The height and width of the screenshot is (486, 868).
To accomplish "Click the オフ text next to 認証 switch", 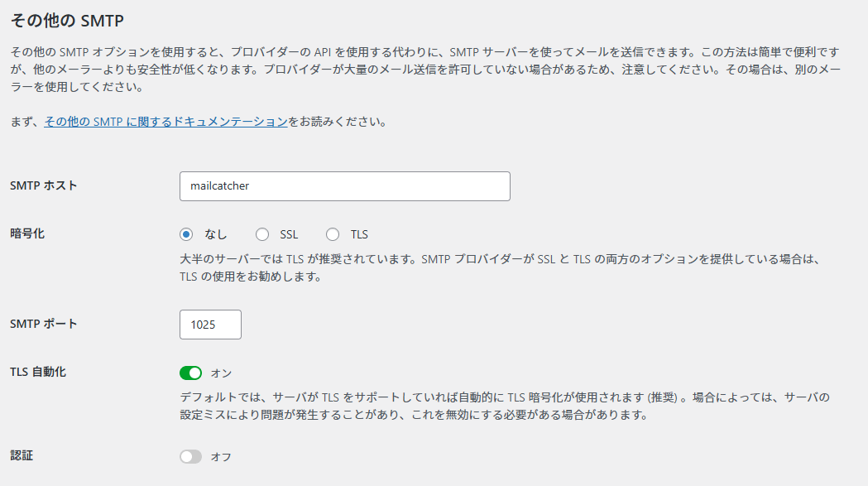I will tap(222, 457).
